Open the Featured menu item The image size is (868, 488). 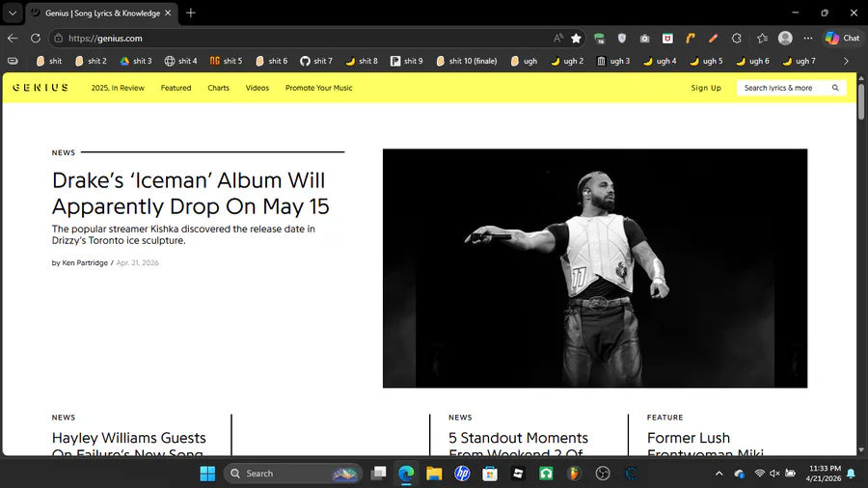click(176, 88)
